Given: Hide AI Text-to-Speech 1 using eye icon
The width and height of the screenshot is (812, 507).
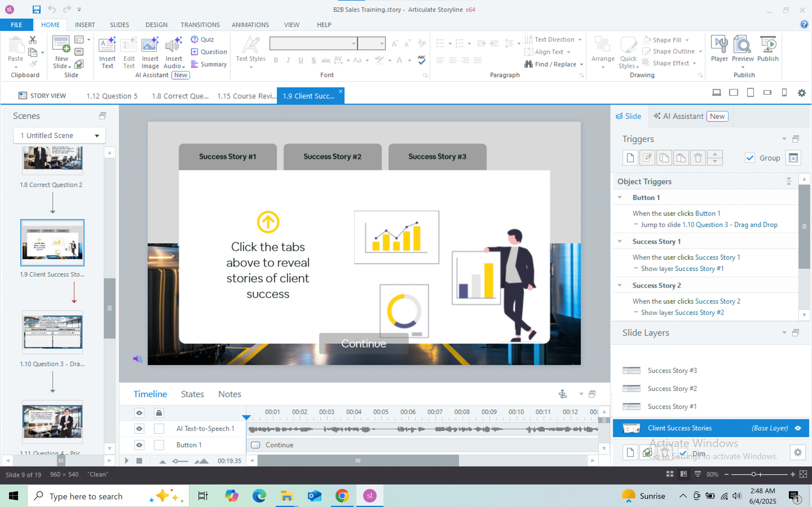Looking at the screenshot, I should coord(139,428).
